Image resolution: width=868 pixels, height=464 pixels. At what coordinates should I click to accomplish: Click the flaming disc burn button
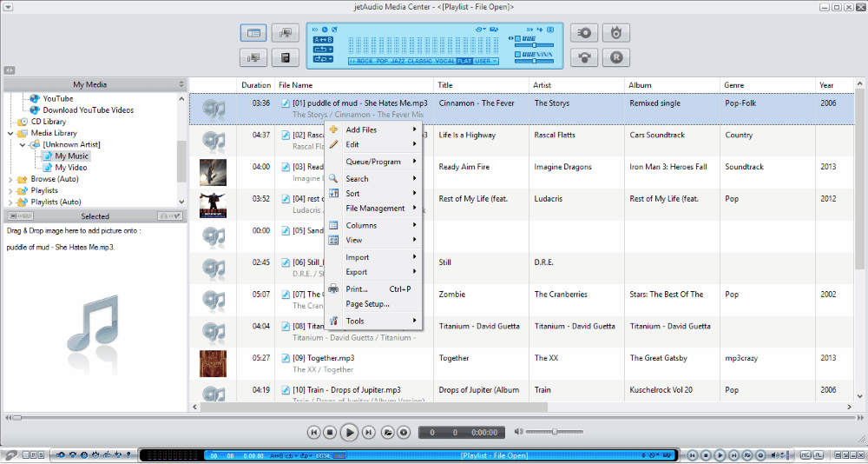616,33
